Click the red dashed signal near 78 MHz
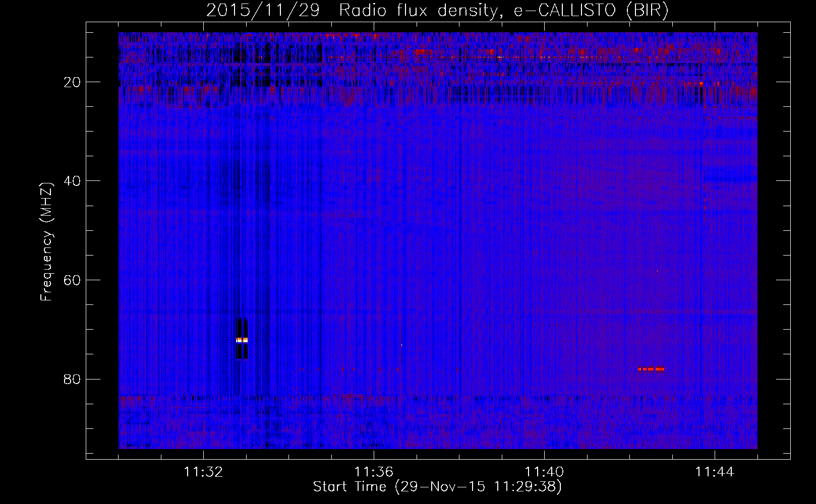 tap(651, 369)
